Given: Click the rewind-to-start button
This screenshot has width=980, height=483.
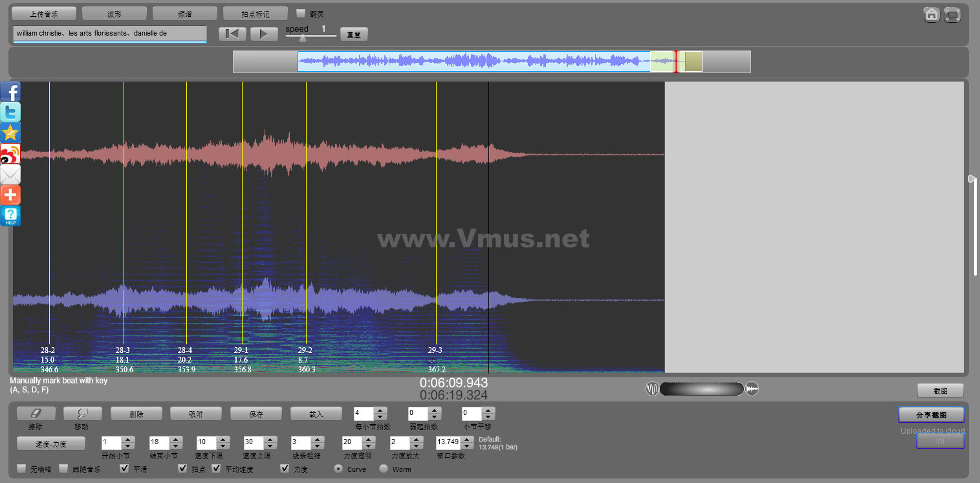Looking at the screenshot, I should [x=232, y=34].
